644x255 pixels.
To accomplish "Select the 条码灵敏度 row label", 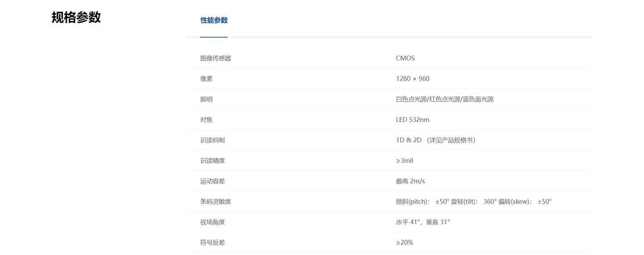I will 215,202.
